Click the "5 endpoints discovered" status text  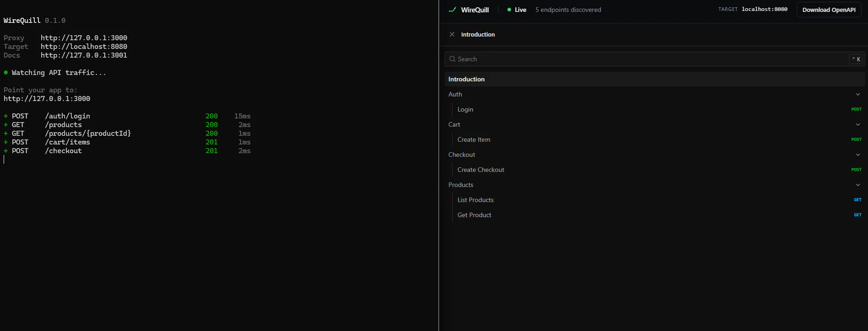(x=568, y=10)
